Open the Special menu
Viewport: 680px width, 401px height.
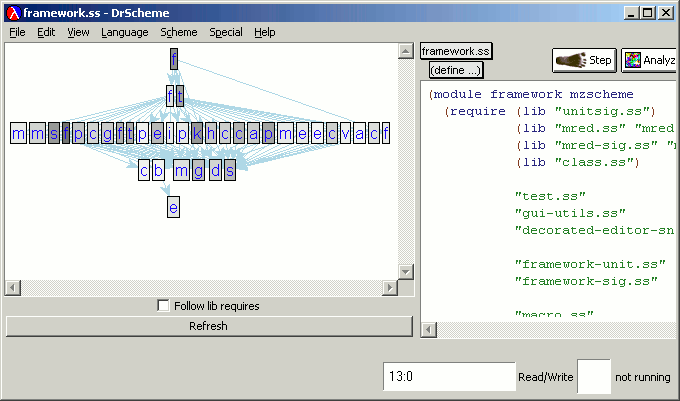point(226,33)
